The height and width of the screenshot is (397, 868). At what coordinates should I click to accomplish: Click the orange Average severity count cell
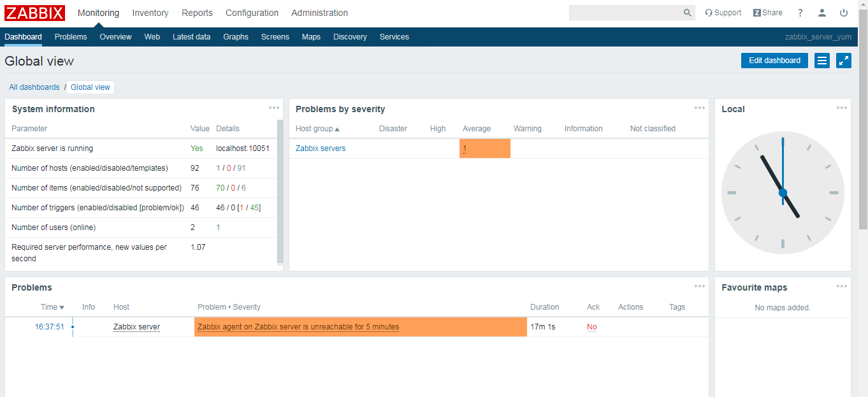[x=484, y=148]
